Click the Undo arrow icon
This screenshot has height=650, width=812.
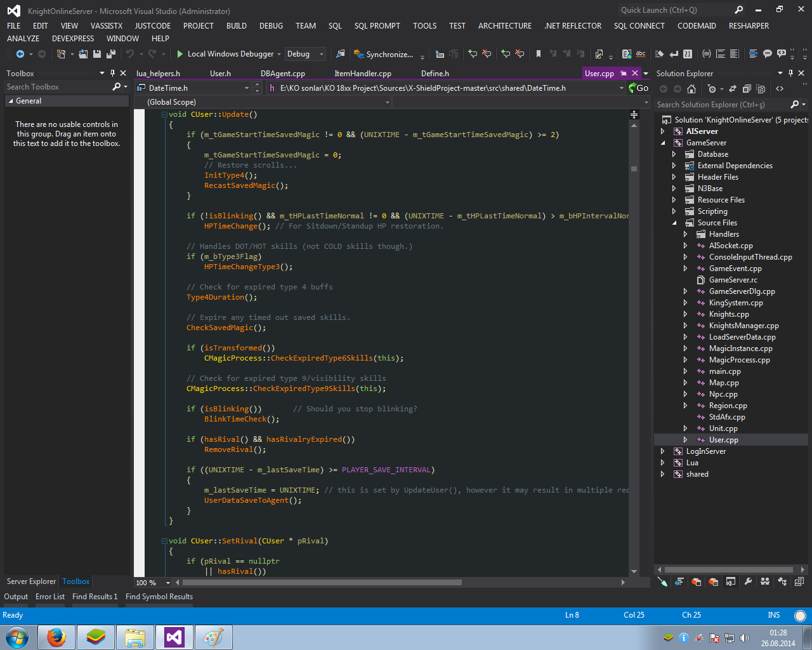(130, 54)
